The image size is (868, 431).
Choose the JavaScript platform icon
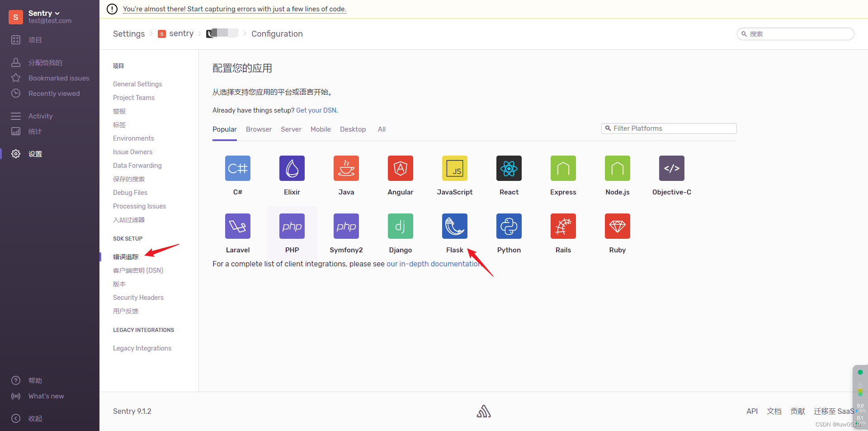coord(455,168)
